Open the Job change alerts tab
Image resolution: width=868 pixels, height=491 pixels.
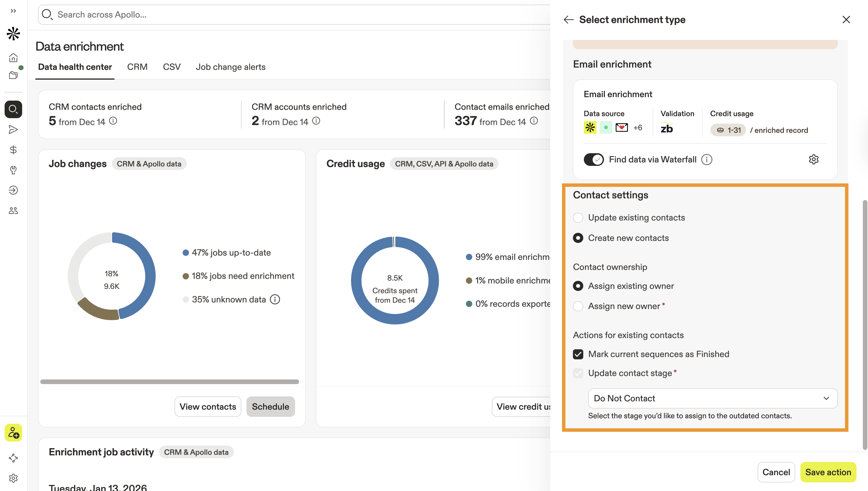(230, 67)
